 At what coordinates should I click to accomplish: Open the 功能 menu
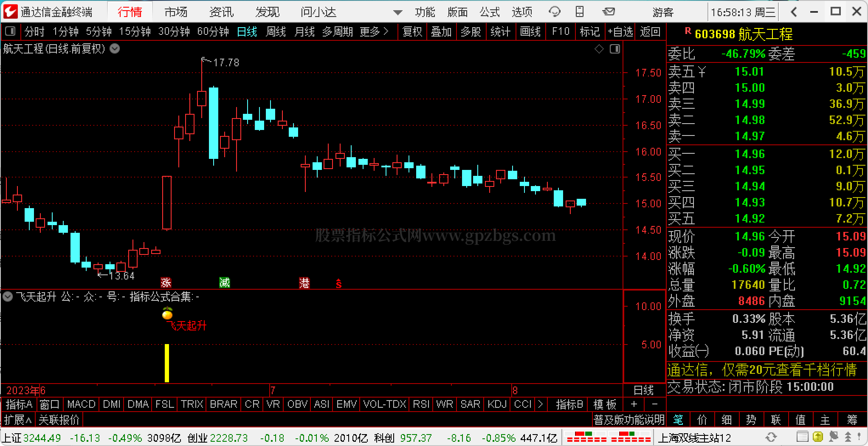coord(425,12)
